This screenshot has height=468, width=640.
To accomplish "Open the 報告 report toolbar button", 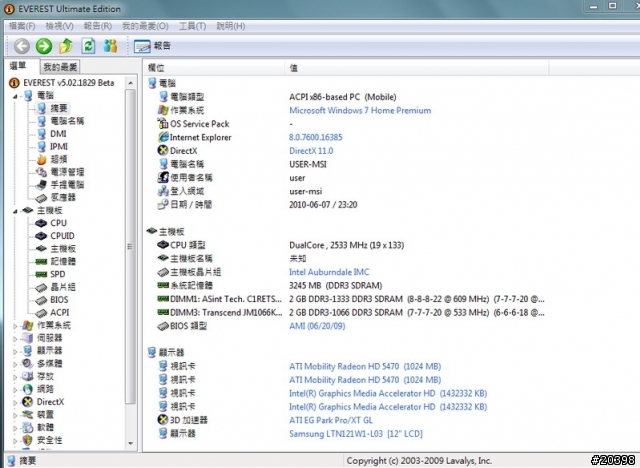I will [x=152, y=46].
